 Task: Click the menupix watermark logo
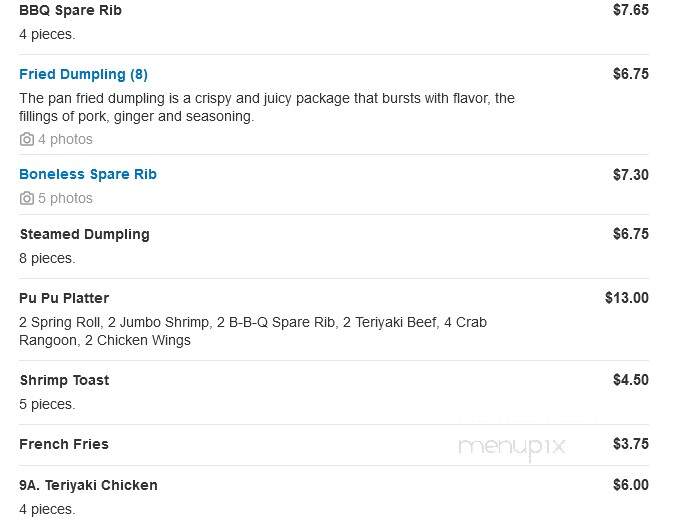click(512, 447)
